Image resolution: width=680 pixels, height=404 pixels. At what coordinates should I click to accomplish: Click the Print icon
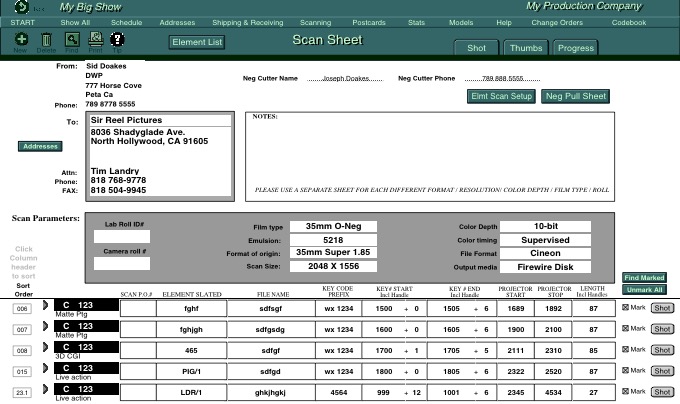(x=96, y=39)
